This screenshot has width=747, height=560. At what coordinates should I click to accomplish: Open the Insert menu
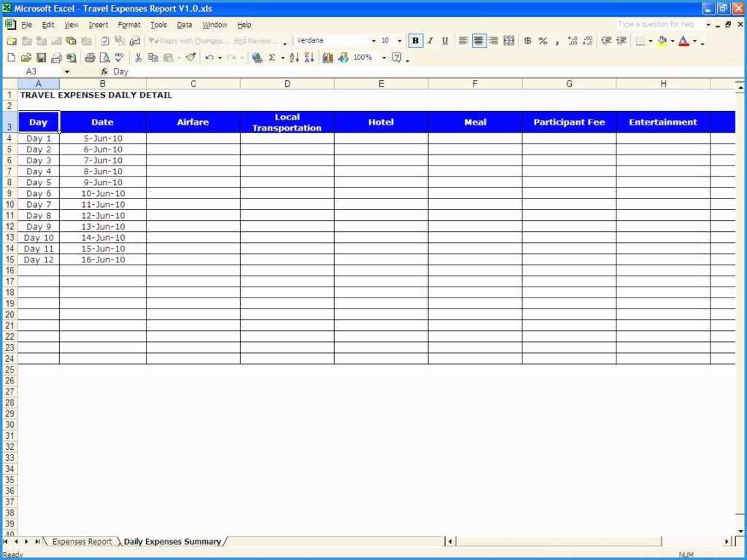point(98,25)
